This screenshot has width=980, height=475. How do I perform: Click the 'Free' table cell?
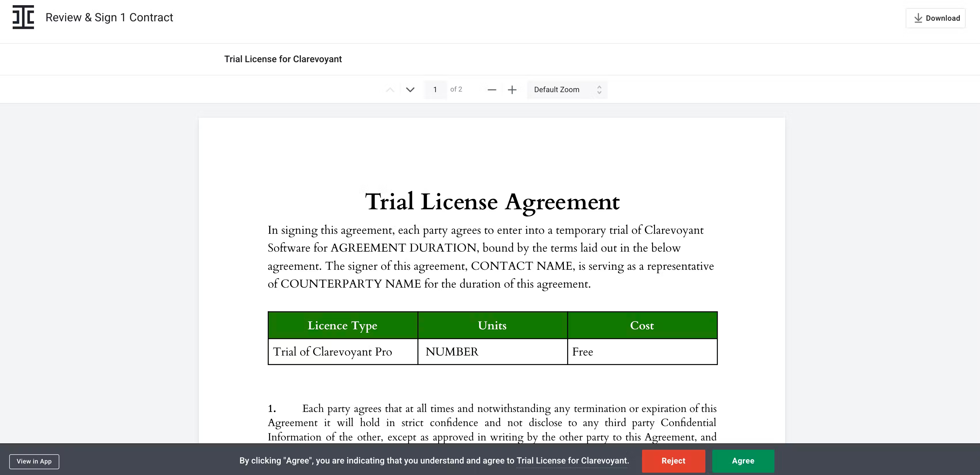tap(642, 352)
